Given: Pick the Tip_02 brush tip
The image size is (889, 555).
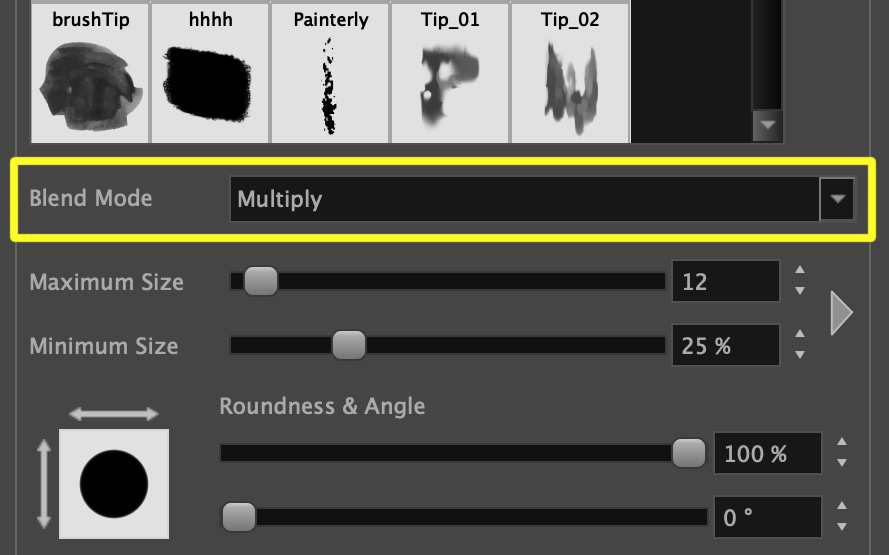Looking at the screenshot, I should 570,73.
